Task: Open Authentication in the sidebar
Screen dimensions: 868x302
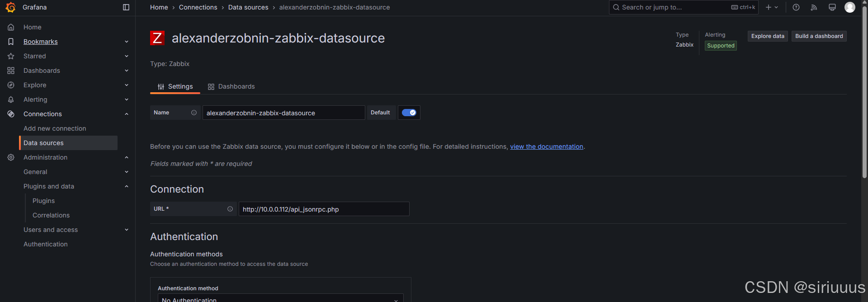Action: pyautogui.click(x=46, y=244)
